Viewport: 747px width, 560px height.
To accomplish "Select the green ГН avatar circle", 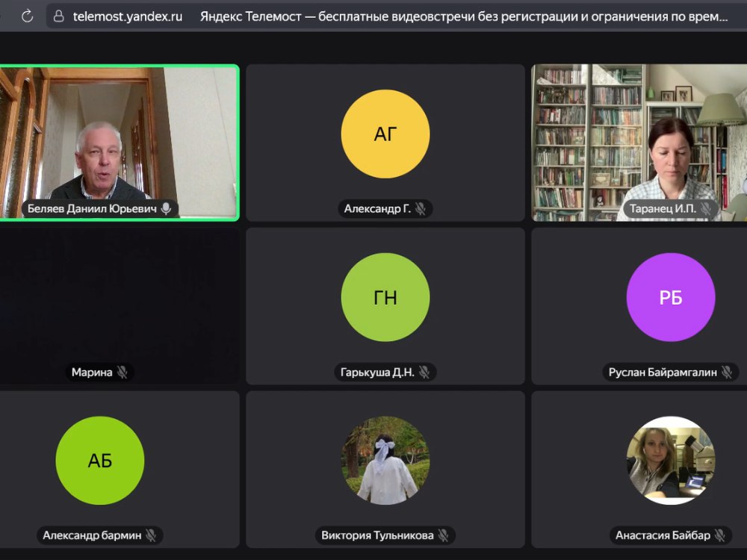I will pyautogui.click(x=385, y=297).
